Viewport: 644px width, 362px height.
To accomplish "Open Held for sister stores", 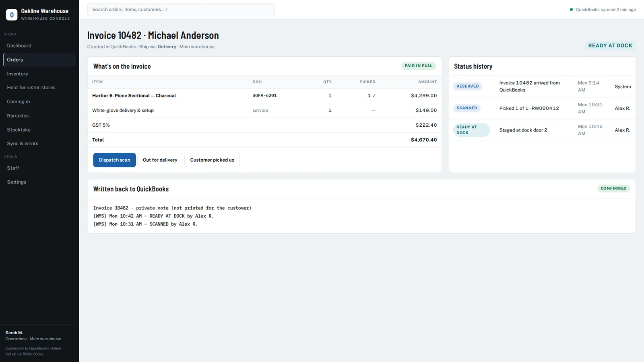I will pyautogui.click(x=39, y=87).
